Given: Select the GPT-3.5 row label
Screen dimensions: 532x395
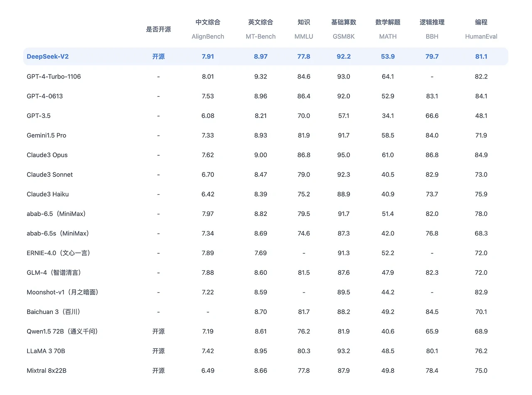Looking at the screenshot, I should 38,115.
